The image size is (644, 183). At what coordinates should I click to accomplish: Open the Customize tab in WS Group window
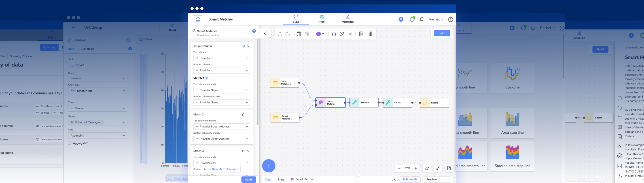(87, 49)
